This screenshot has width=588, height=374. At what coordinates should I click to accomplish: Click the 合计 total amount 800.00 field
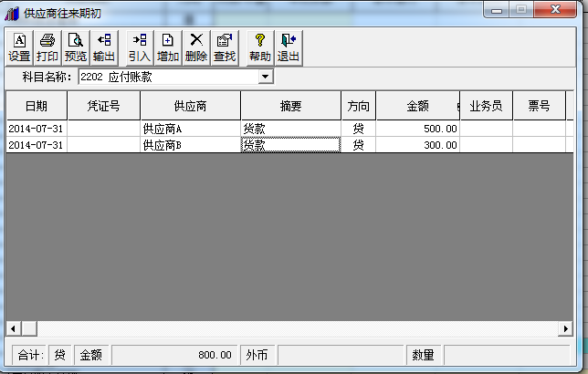[174, 355]
